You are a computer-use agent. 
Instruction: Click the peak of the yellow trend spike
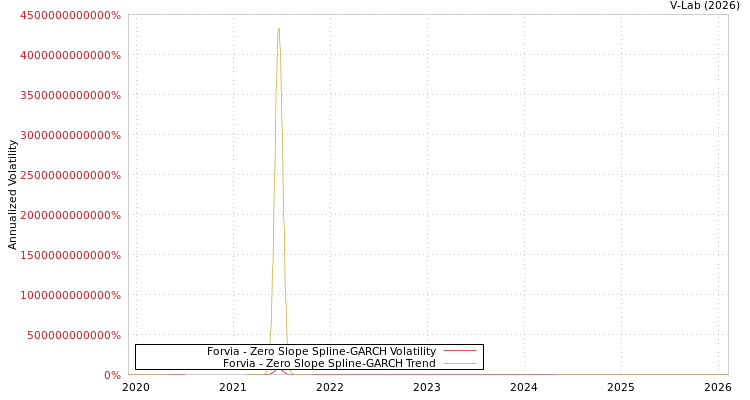click(x=278, y=29)
